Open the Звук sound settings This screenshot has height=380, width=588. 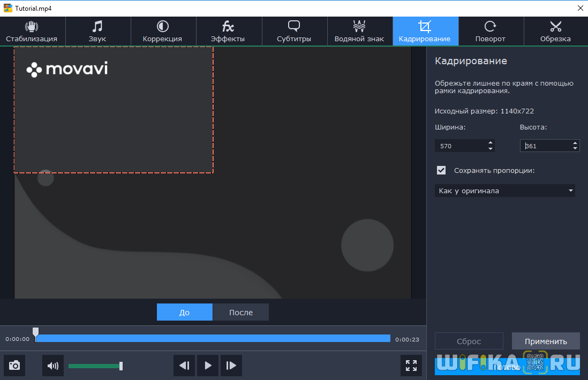click(97, 31)
